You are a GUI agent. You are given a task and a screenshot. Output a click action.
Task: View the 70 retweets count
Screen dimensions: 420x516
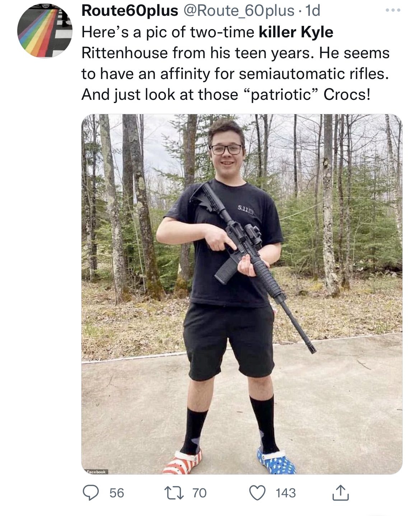click(199, 493)
